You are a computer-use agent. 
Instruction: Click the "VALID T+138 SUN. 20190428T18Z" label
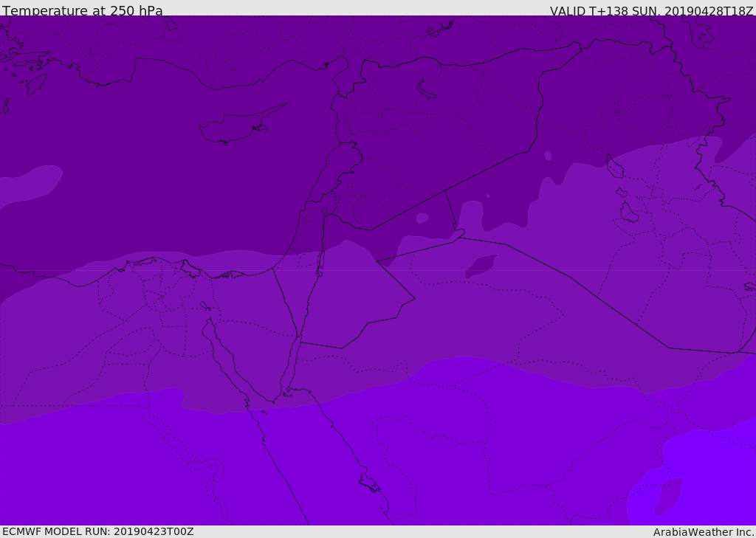coord(651,10)
